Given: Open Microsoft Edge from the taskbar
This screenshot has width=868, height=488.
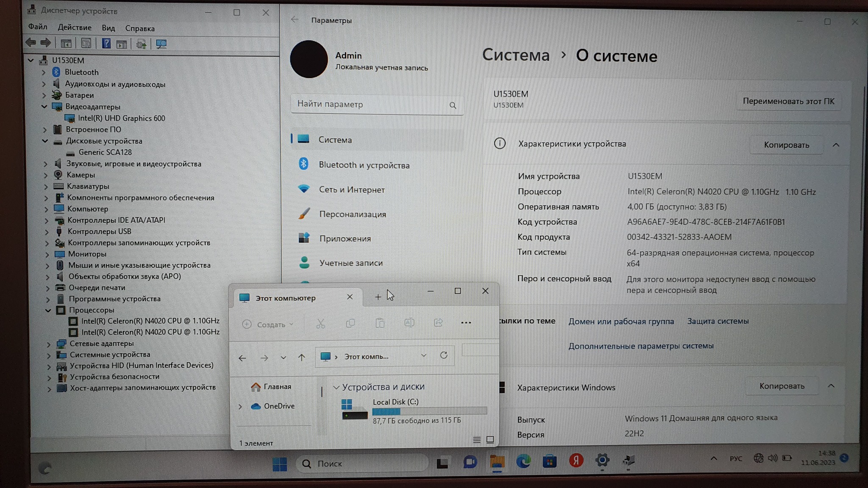Looking at the screenshot, I should click(523, 461).
